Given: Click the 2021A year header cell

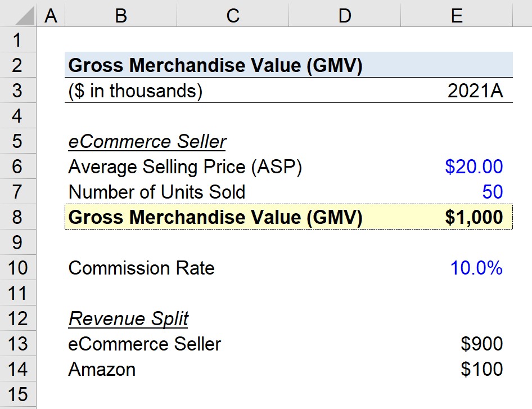Looking at the screenshot, I should [457, 90].
